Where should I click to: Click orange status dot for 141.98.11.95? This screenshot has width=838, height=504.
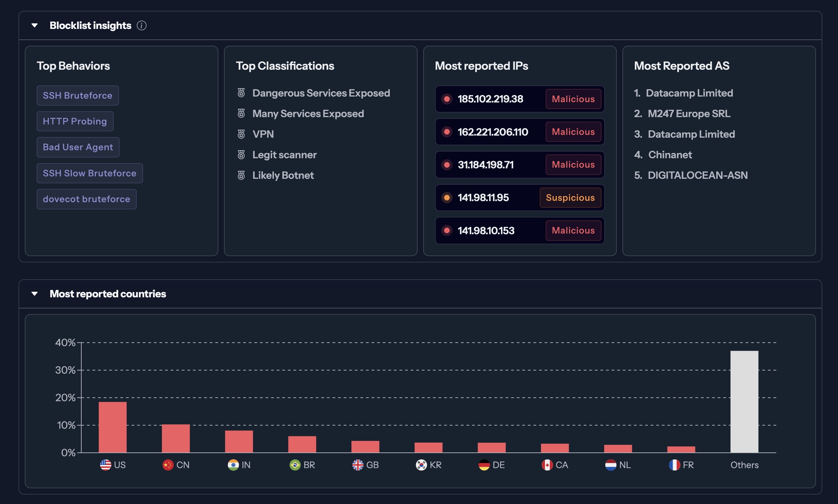coord(447,198)
